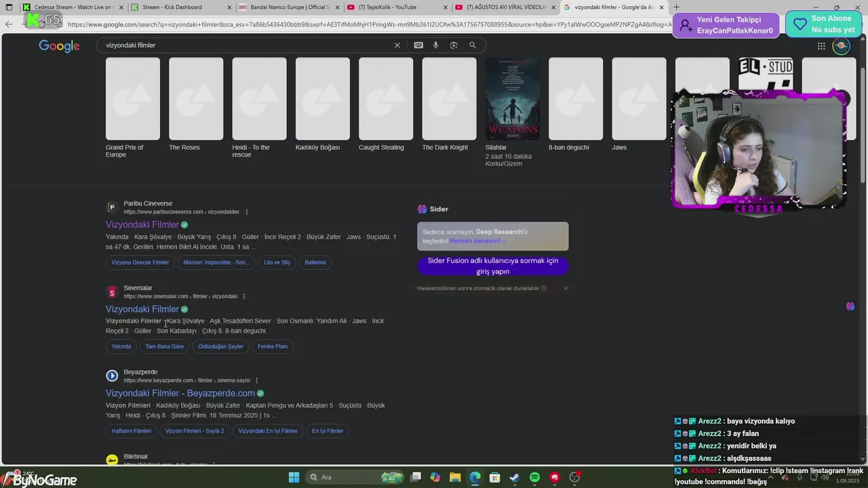This screenshot has width=868, height=488.
Task: Switch to Bandai Namco Europe tab
Action: tap(289, 7)
